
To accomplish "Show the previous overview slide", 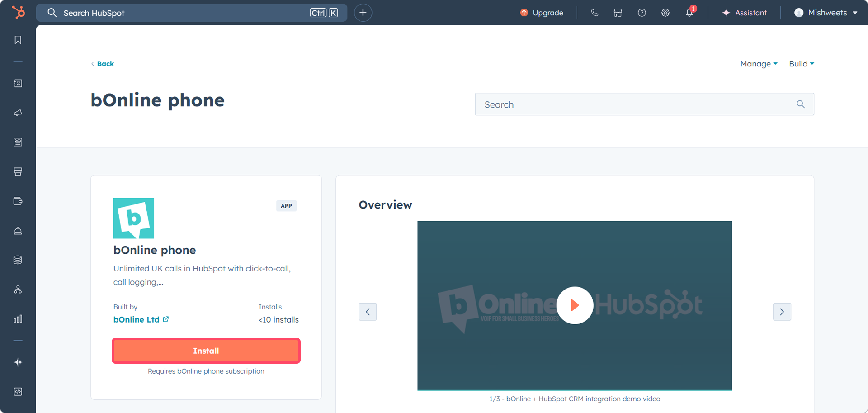I will click(x=368, y=312).
